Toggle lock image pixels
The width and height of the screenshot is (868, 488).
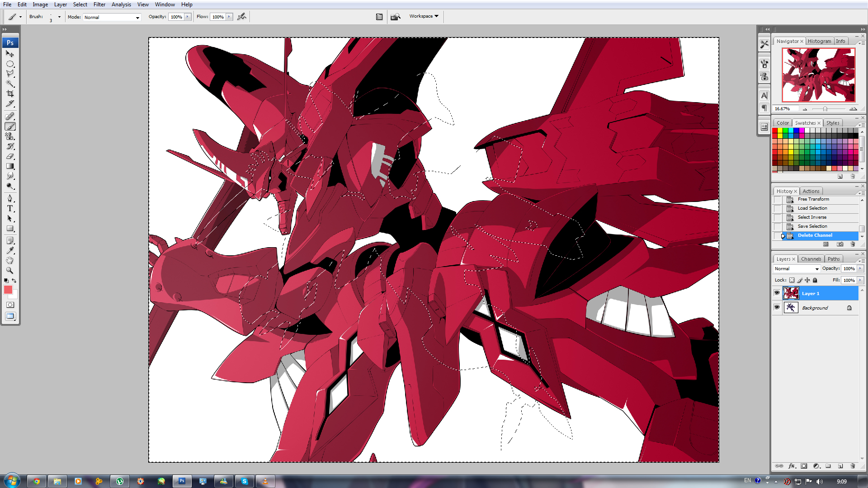[x=799, y=280]
